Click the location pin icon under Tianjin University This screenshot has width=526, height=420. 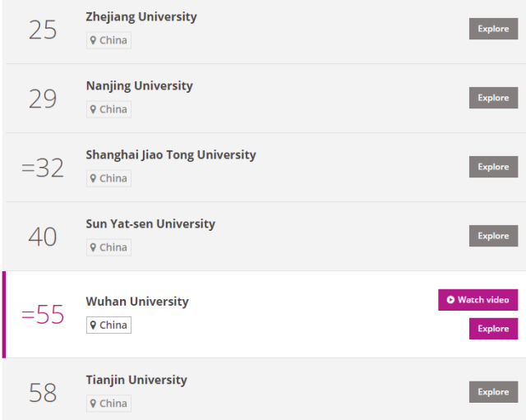pyautogui.click(x=94, y=404)
